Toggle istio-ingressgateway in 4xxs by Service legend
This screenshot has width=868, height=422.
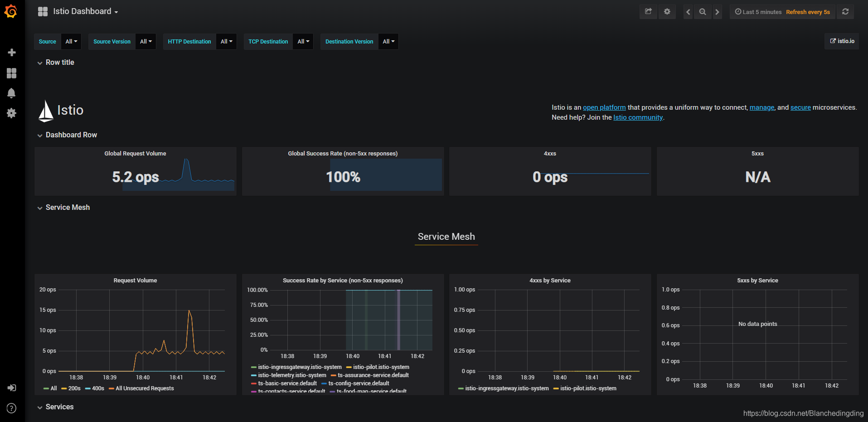tap(504, 388)
